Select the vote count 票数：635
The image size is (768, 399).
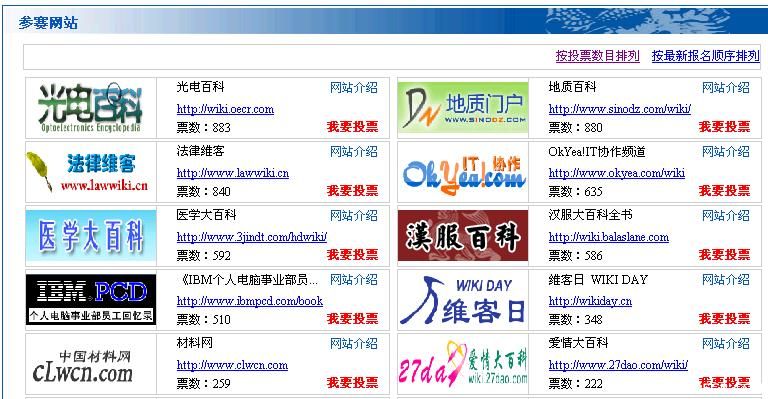click(x=576, y=191)
